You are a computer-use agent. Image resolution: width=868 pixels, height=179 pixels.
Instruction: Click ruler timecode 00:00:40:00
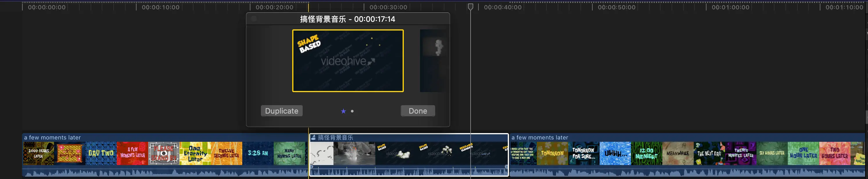pyautogui.click(x=502, y=7)
